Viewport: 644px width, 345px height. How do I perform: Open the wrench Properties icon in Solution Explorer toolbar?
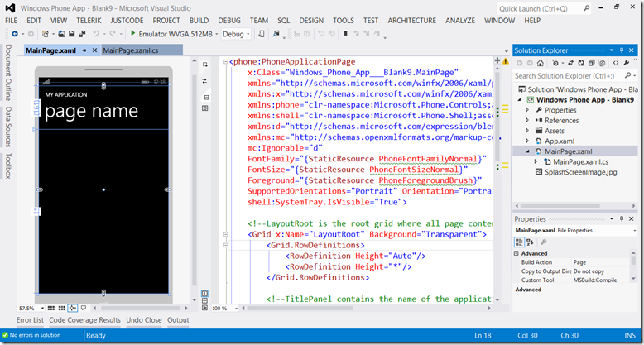[x=627, y=63]
